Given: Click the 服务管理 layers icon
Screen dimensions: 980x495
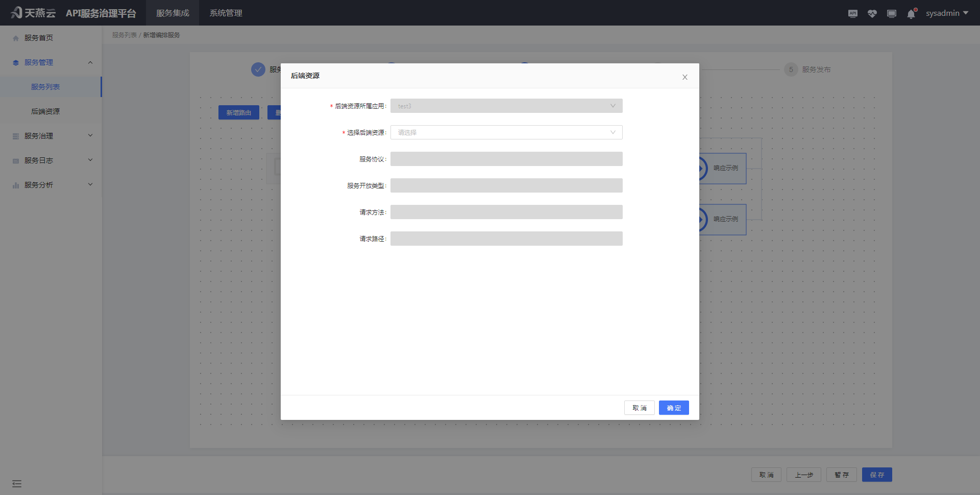Looking at the screenshot, I should click(x=15, y=62).
